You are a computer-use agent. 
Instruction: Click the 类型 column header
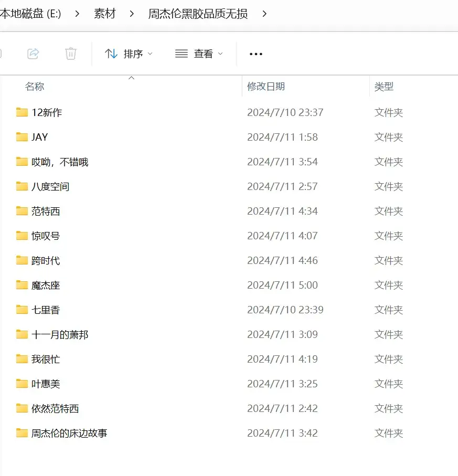point(384,87)
